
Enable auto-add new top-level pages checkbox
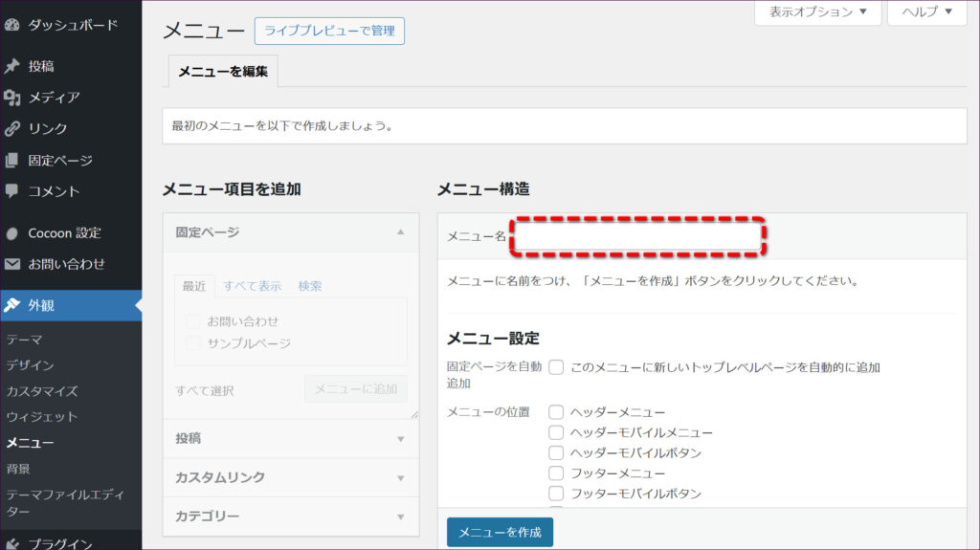556,367
